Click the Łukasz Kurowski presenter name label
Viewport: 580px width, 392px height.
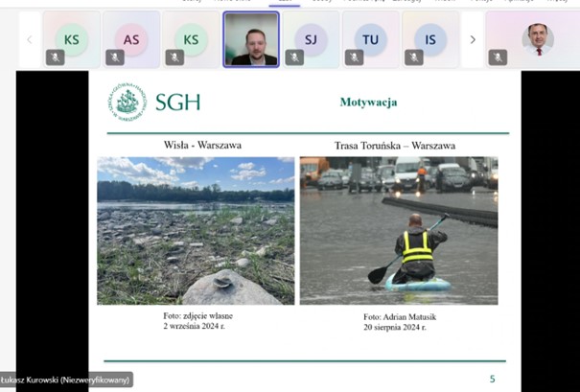click(65, 380)
